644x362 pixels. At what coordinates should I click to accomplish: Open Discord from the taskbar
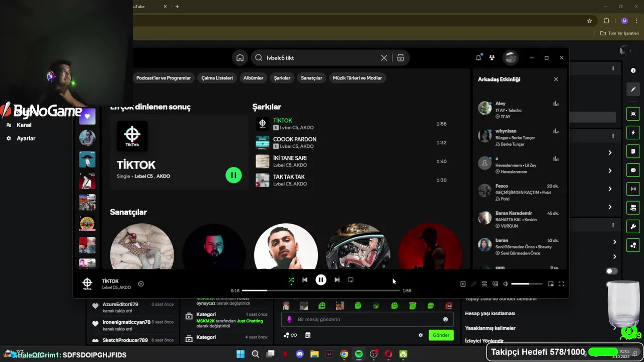click(300, 354)
